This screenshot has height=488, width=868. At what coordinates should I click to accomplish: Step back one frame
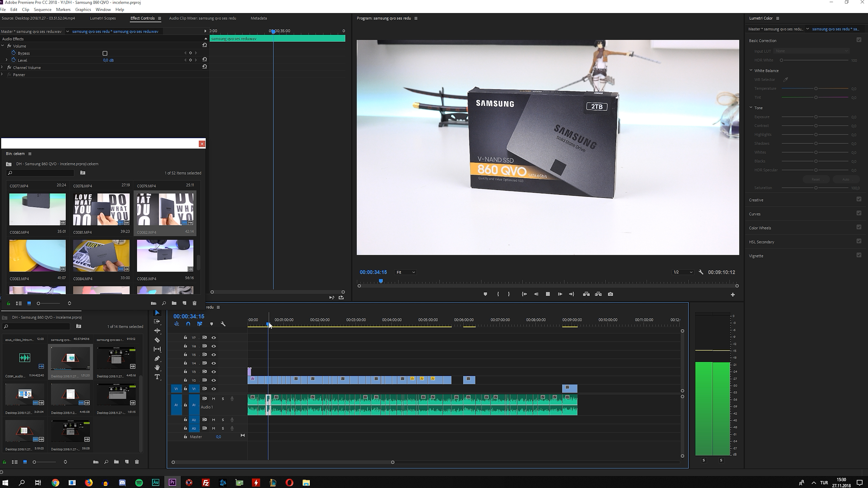tap(536, 294)
